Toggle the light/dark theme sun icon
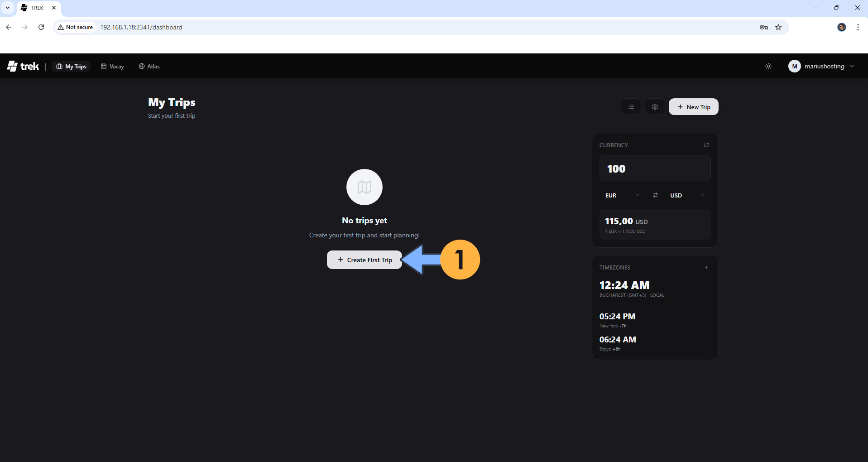Screen dimensions: 868x462 (768, 66)
